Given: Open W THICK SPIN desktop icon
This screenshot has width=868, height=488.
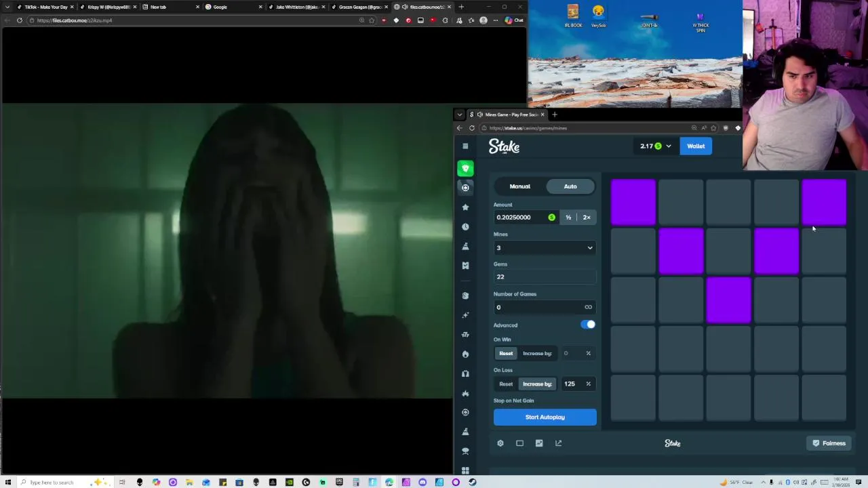Looking at the screenshot, I should 701,22.
